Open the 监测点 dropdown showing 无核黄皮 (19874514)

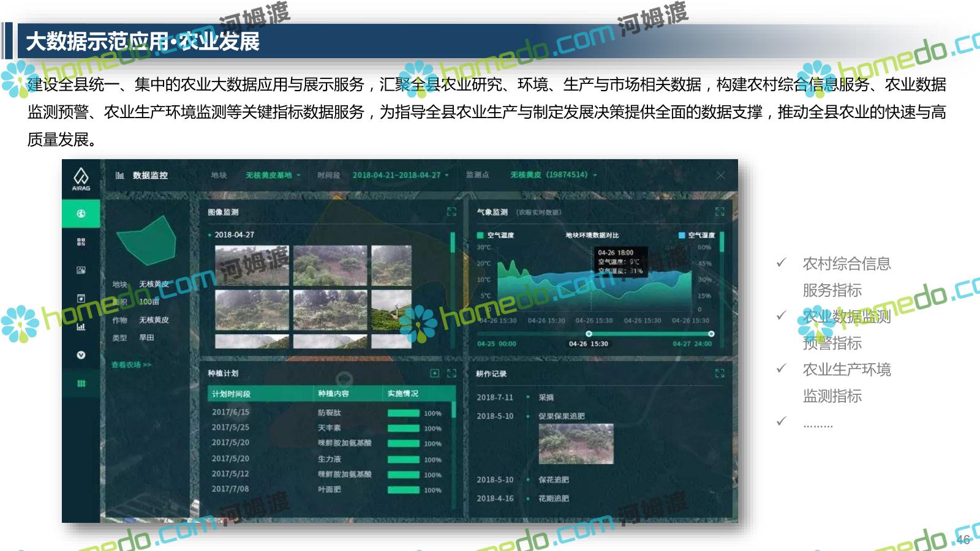click(553, 175)
